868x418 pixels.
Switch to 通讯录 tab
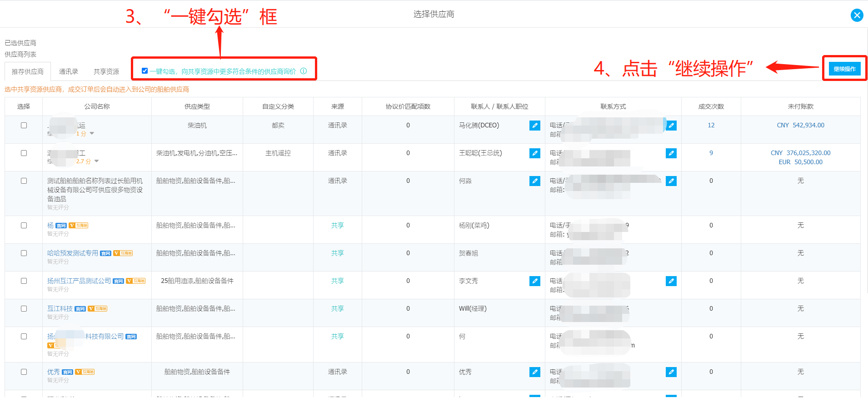click(x=69, y=71)
